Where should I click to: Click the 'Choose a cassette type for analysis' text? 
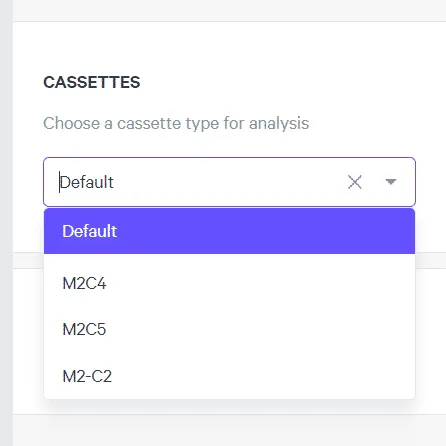176,124
